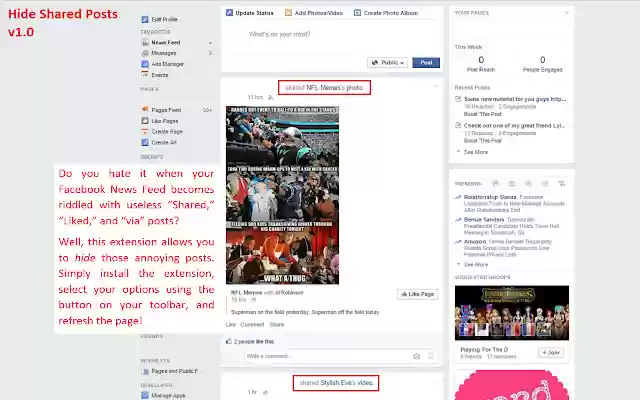The image size is (640, 400).
Task: Click the Create Page icon
Action: (144, 131)
